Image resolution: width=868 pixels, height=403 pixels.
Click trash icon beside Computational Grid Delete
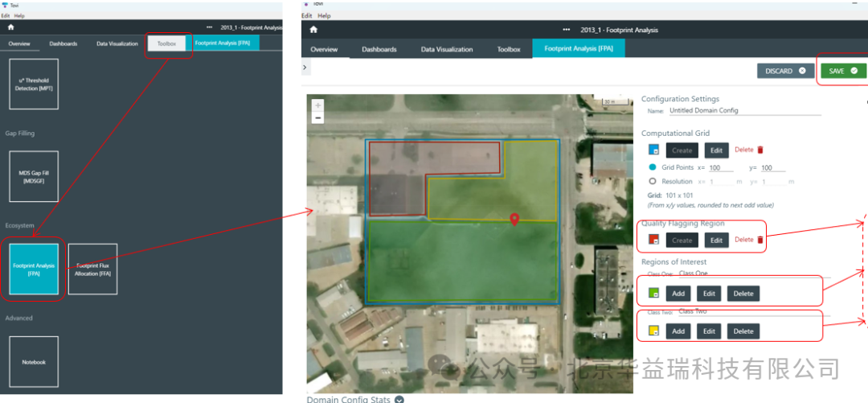[x=760, y=150]
